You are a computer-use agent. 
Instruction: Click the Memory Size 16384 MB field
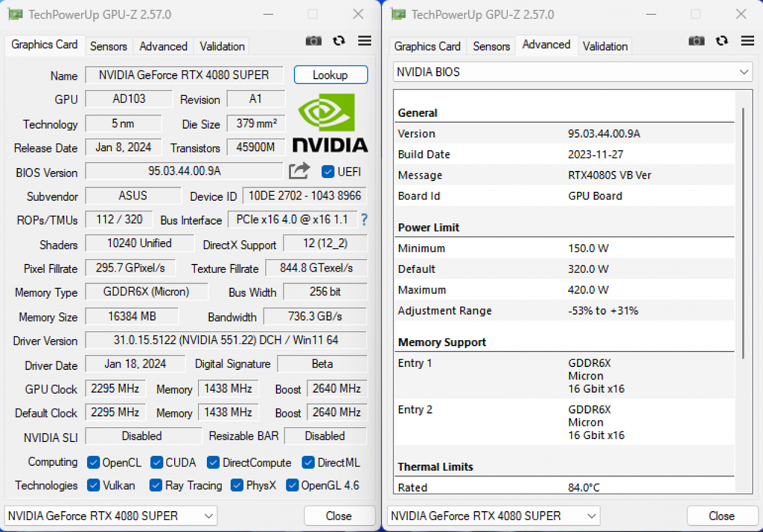pyautogui.click(x=132, y=316)
